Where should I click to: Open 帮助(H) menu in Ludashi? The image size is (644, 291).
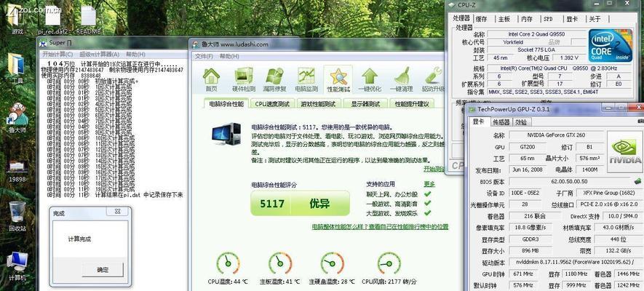[x=229, y=56]
